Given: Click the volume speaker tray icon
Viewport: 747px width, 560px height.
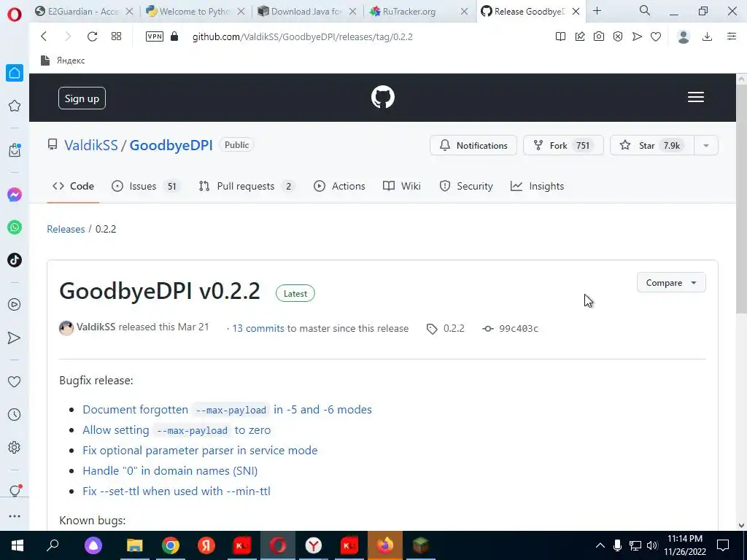Looking at the screenshot, I should [x=652, y=545].
